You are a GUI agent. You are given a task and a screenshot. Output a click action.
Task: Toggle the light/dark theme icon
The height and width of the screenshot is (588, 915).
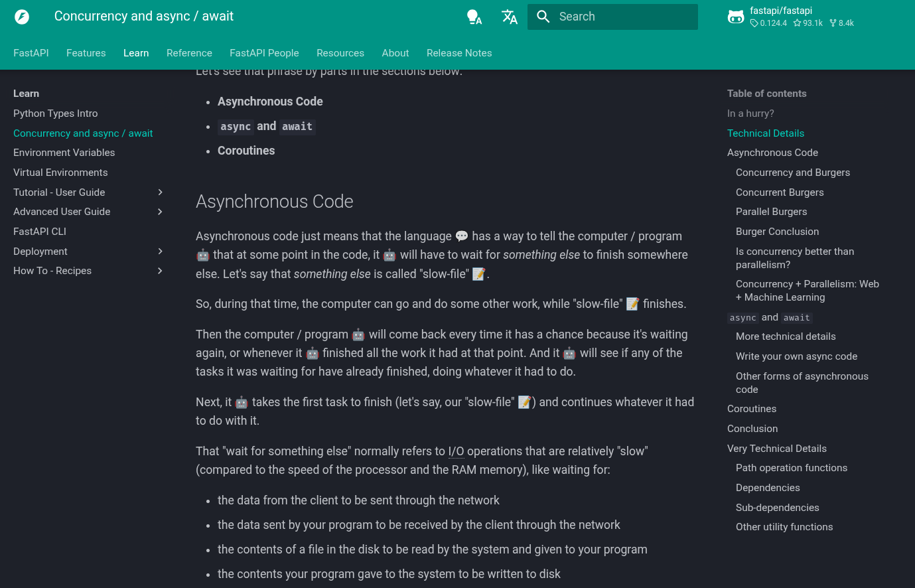pyautogui.click(x=474, y=17)
